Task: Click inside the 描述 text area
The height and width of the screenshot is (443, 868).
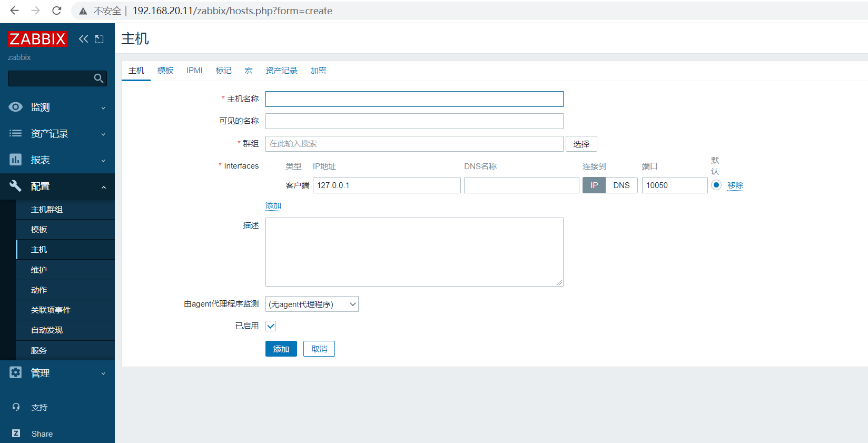Action: pos(415,252)
